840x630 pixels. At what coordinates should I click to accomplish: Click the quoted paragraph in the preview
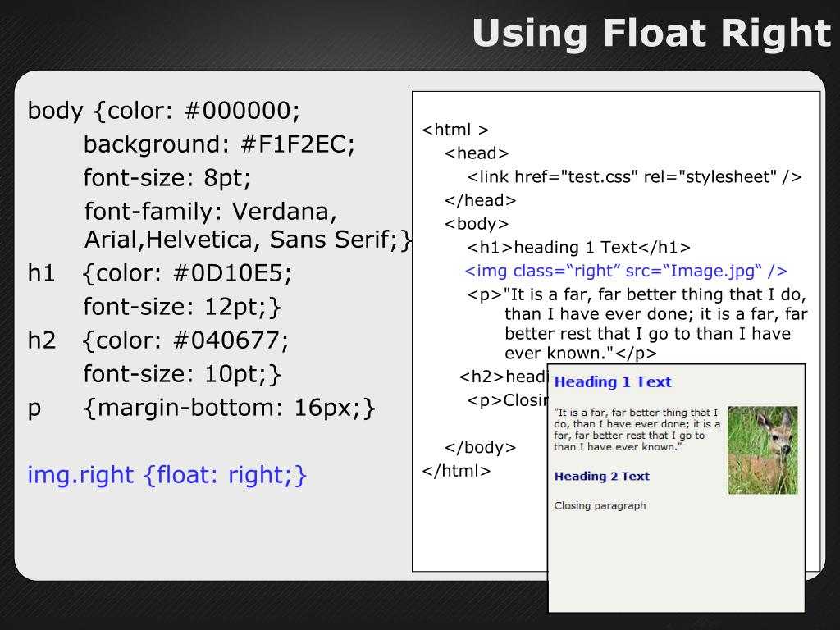pyautogui.click(x=637, y=429)
